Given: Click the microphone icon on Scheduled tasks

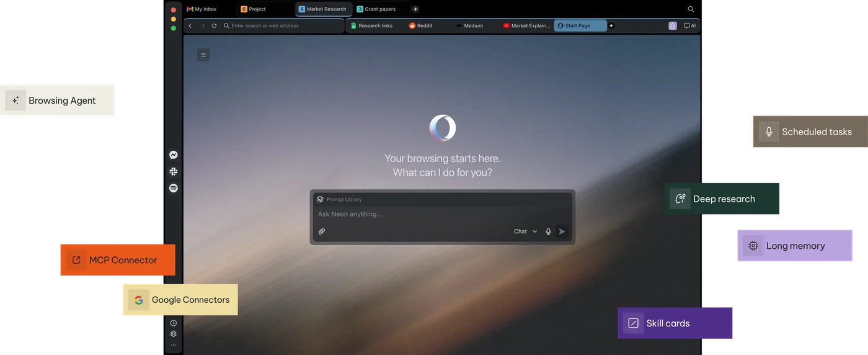Looking at the screenshot, I should pos(769,132).
